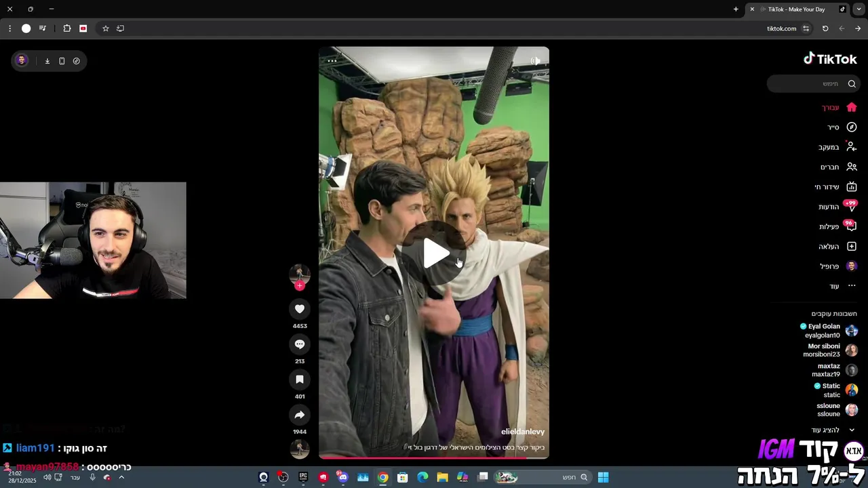This screenshot has width=868, height=488.
Task: Click the TikTok logo
Action: (x=830, y=59)
